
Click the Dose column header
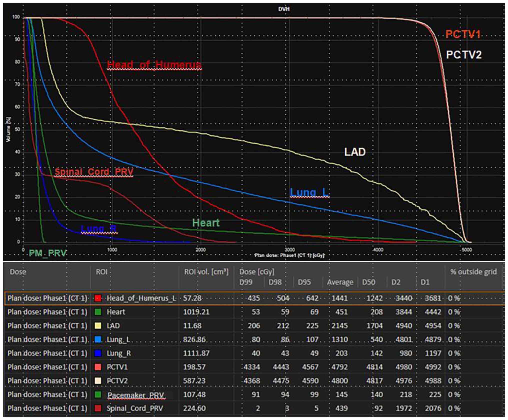tap(18, 272)
